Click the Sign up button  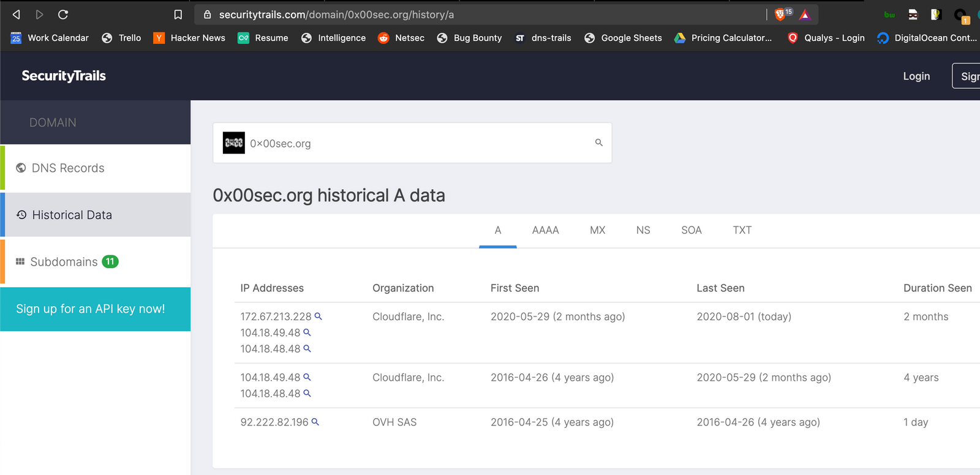pos(967,76)
